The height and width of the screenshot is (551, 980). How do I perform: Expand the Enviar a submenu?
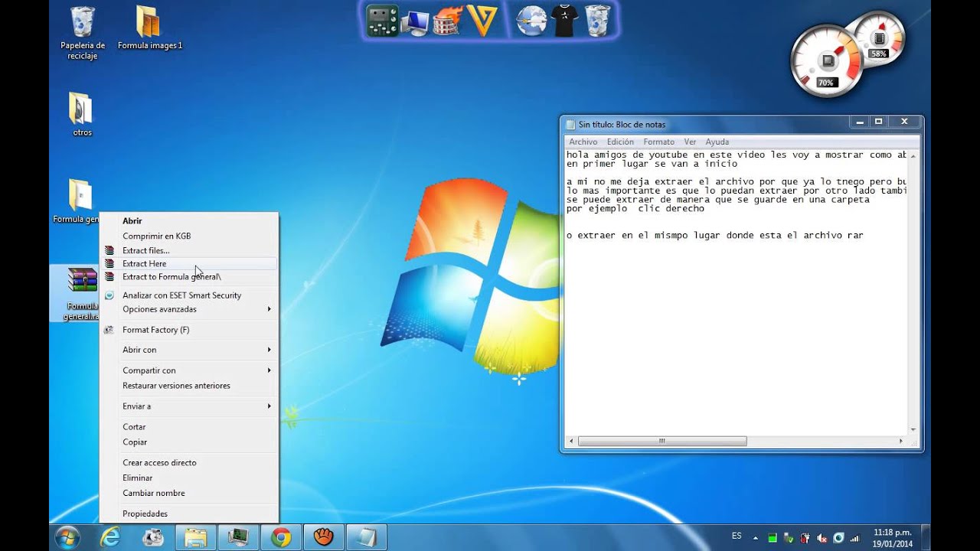pos(189,406)
